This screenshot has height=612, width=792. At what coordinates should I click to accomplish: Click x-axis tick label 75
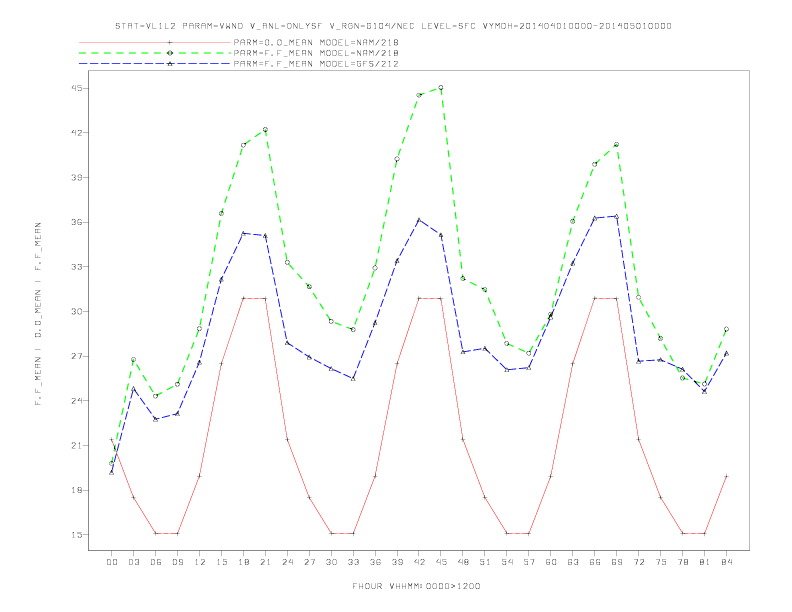661,562
